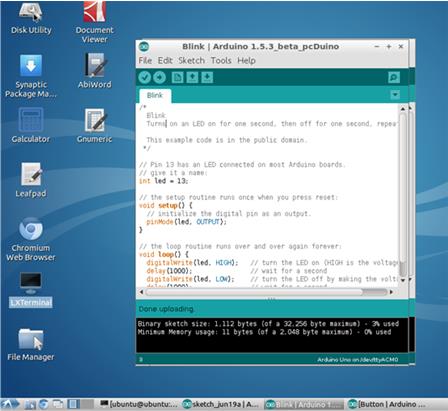Image resolution: width=448 pixels, height=411 pixels.
Task: Open the Help menu
Action: (x=246, y=61)
